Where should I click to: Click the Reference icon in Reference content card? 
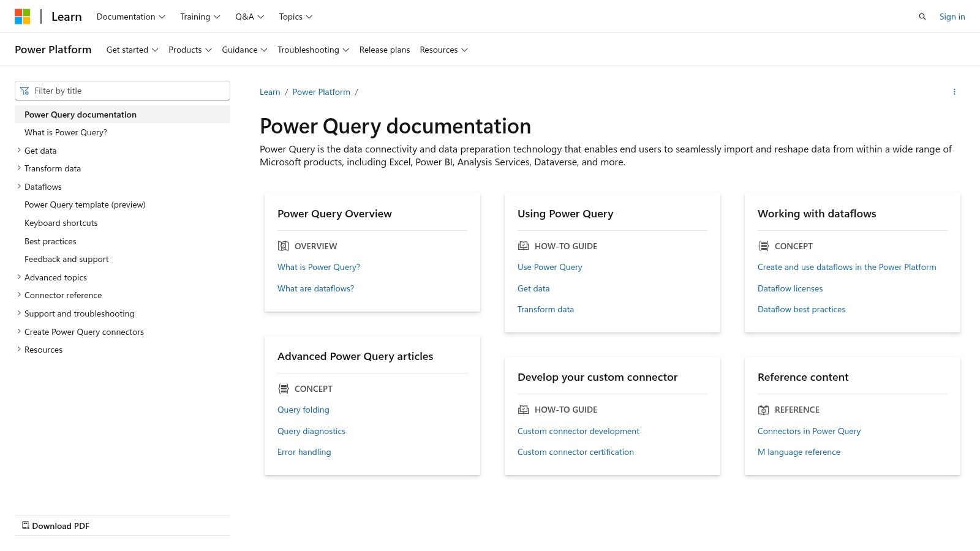point(763,410)
